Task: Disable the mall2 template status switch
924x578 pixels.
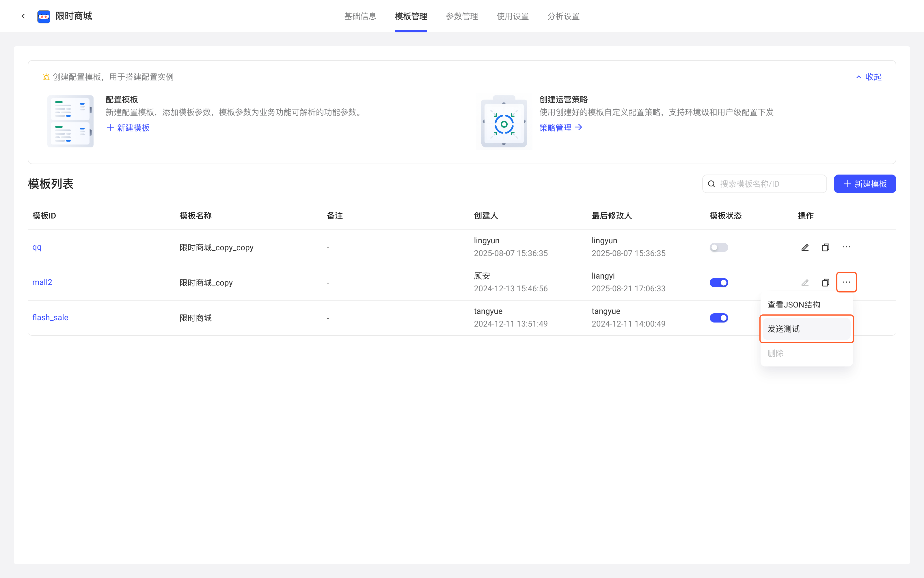Action: click(x=719, y=283)
